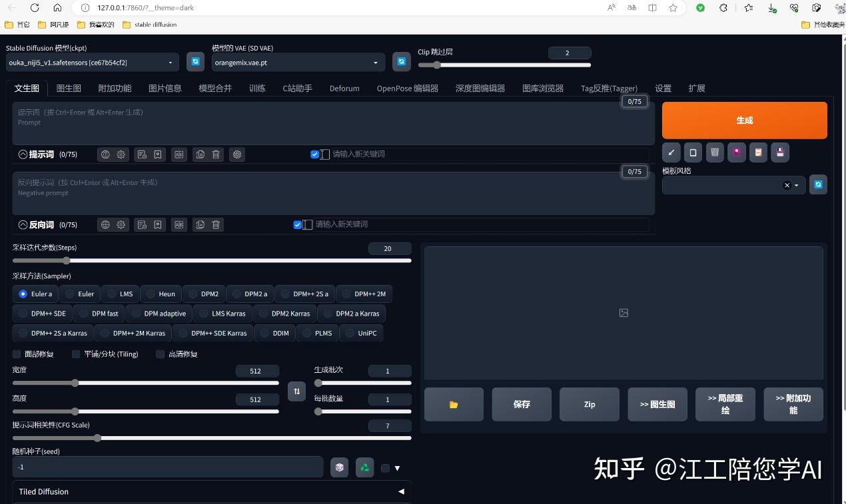Click the recycle icon to reuse seed
The height and width of the screenshot is (504, 846).
364,467
